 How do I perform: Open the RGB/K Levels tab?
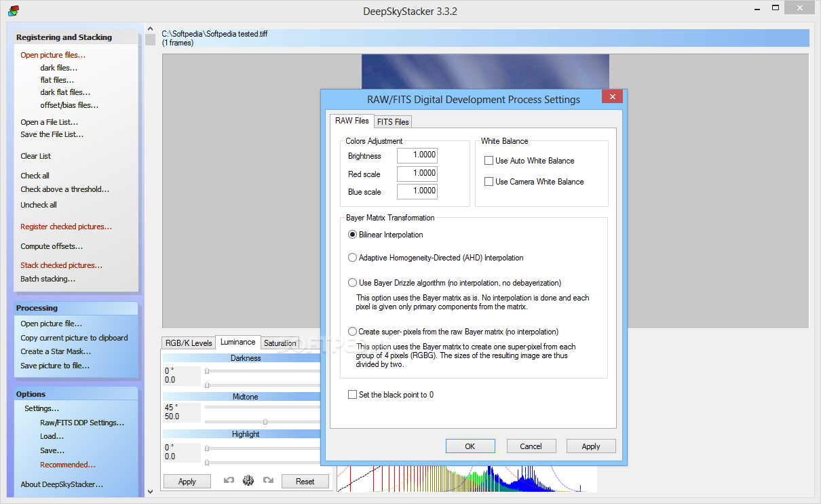click(189, 343)
